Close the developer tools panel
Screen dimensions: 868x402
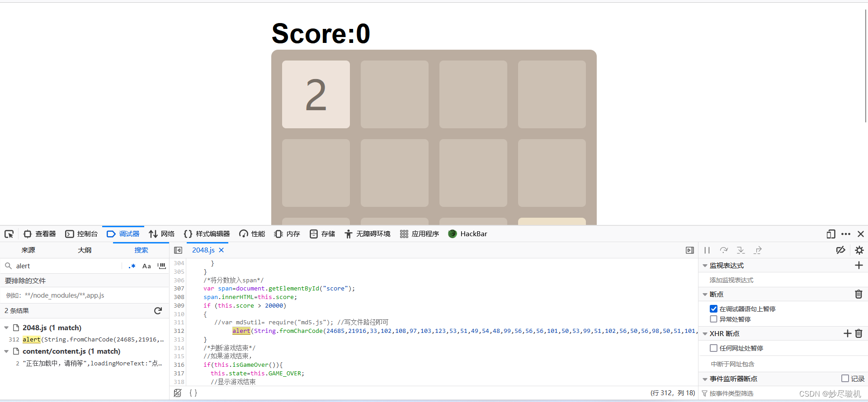(861, 234)
